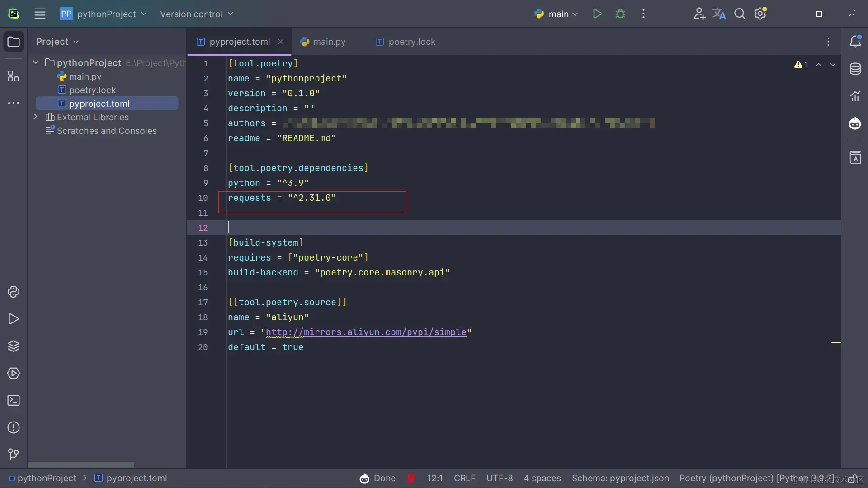Open Code With Me add-user icon
The height and width of the screenshot is (488, 868).
[699, 14]
